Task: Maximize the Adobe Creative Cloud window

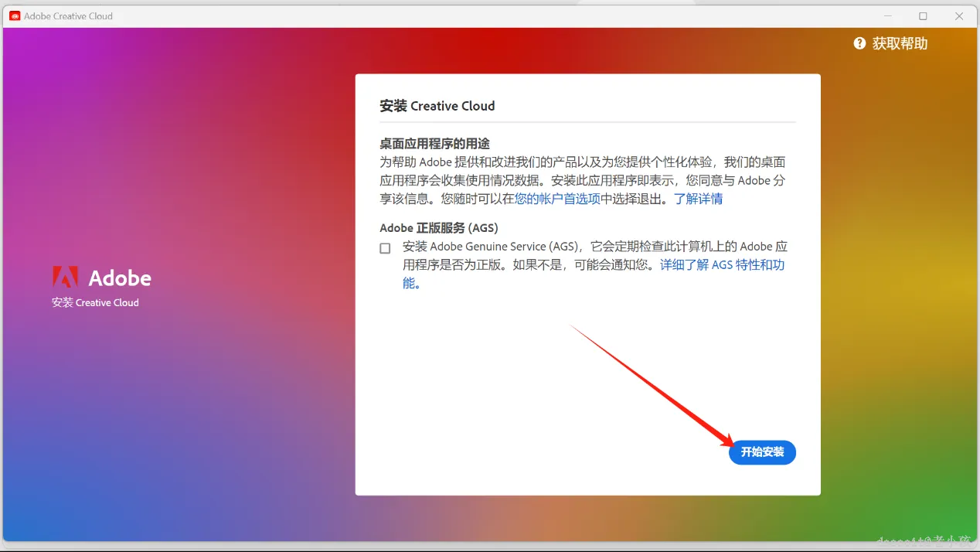Action: coord(923,15)
